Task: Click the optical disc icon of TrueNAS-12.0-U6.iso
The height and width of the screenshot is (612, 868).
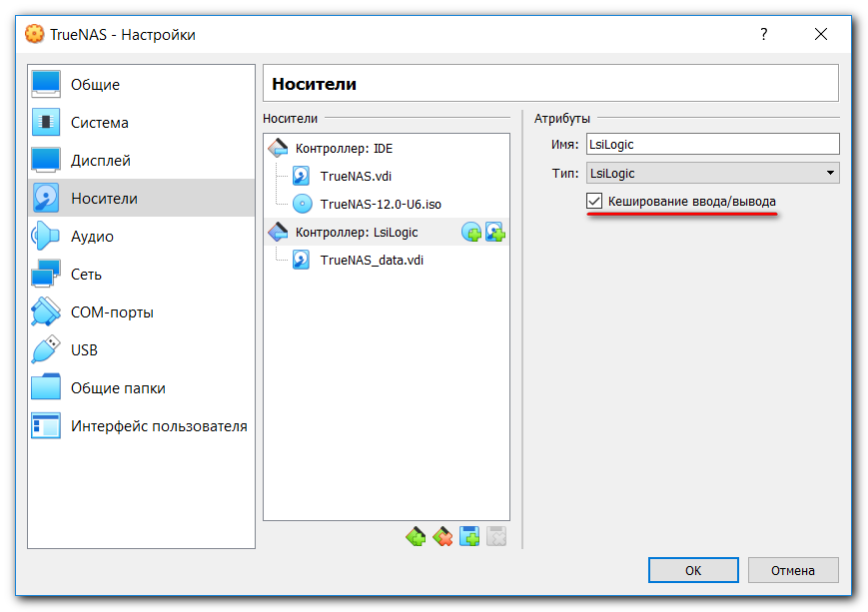Action: pyautogui.click(x=303, y=204)
